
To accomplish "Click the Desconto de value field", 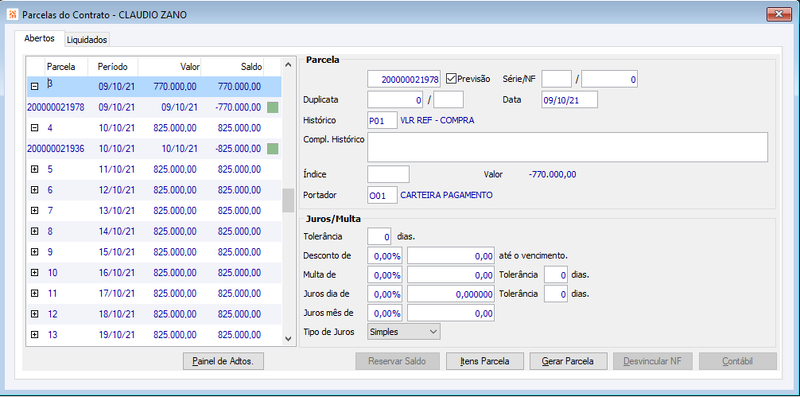I will click(x=451, y=257).
